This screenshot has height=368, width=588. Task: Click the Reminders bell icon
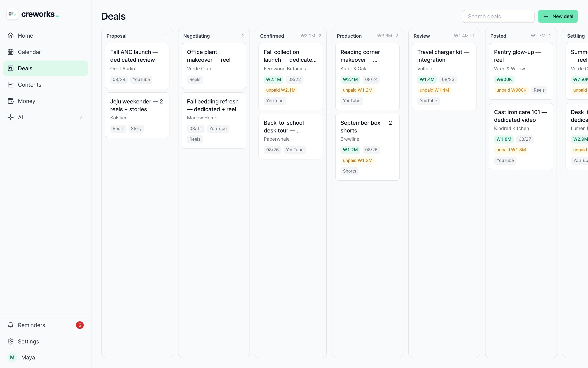click(x=10, y=325)
